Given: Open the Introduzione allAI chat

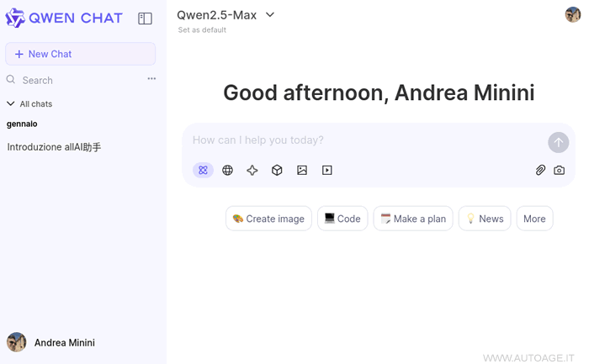Looking at the screenshot, I should (x=54, y=147).
